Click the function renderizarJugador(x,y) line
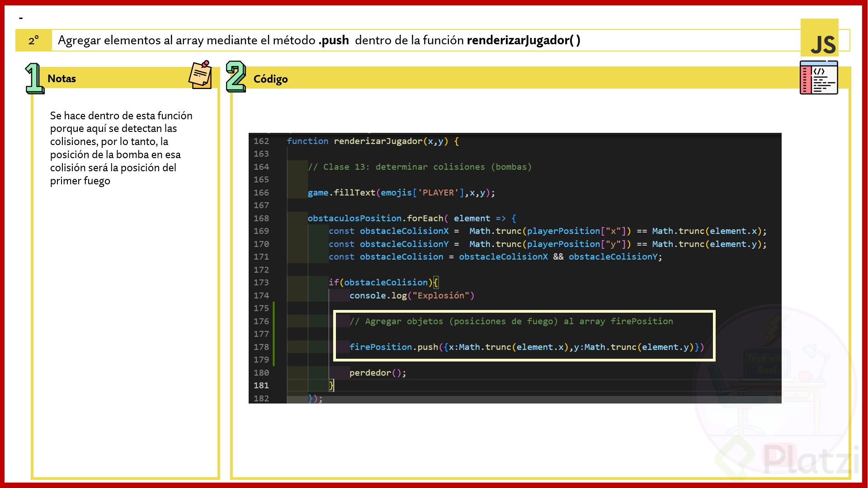Viewport: 868px width, 488px height. (x=373, y=141)
